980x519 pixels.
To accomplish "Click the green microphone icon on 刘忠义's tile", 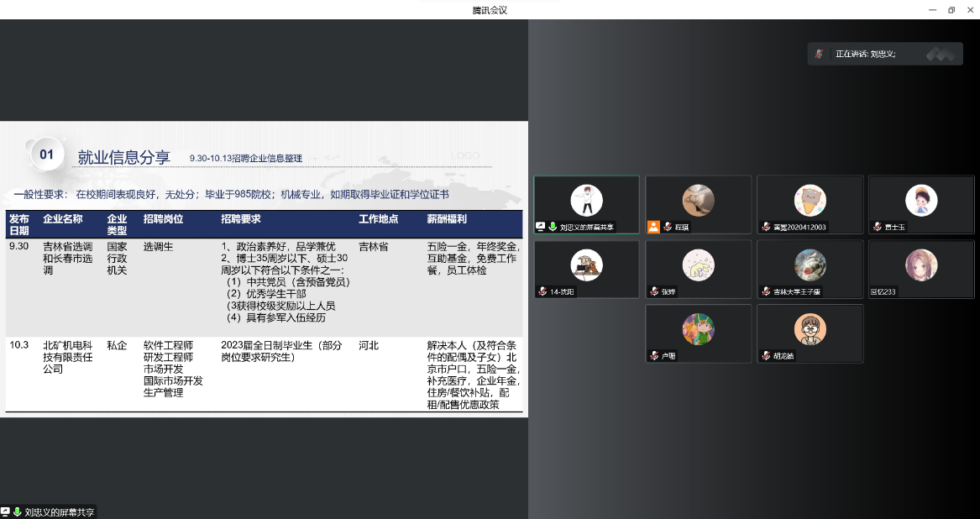I will (553, 227).
